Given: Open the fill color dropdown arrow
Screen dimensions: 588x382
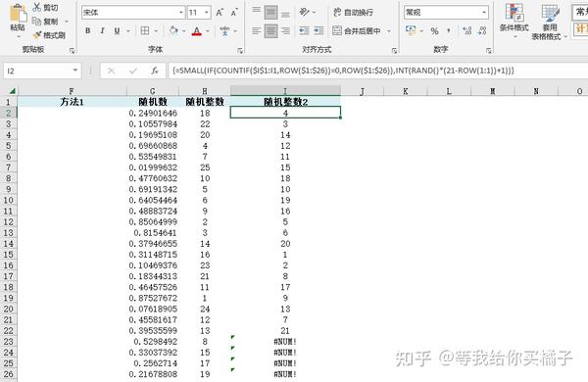Looking at the screenshot, I should [184, 31].
